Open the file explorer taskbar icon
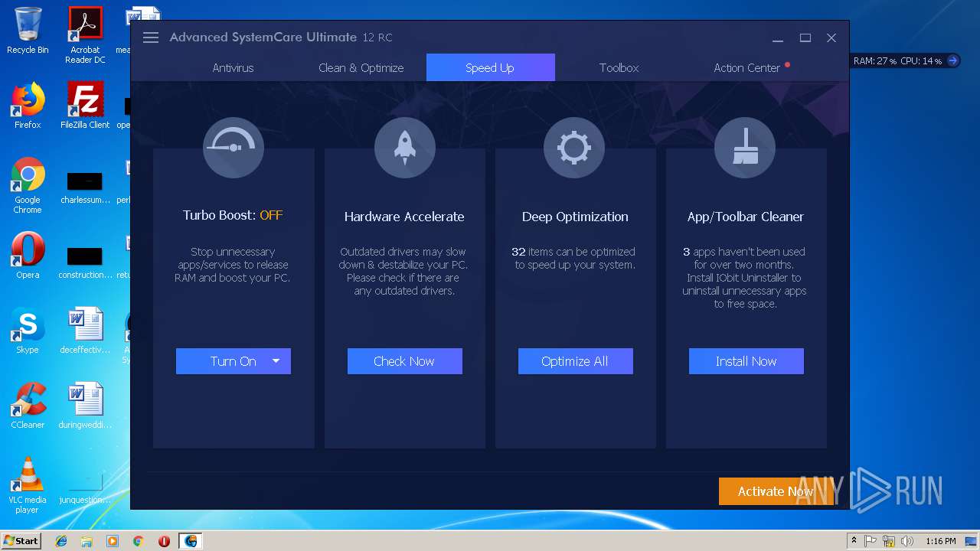 click(87, 541)
